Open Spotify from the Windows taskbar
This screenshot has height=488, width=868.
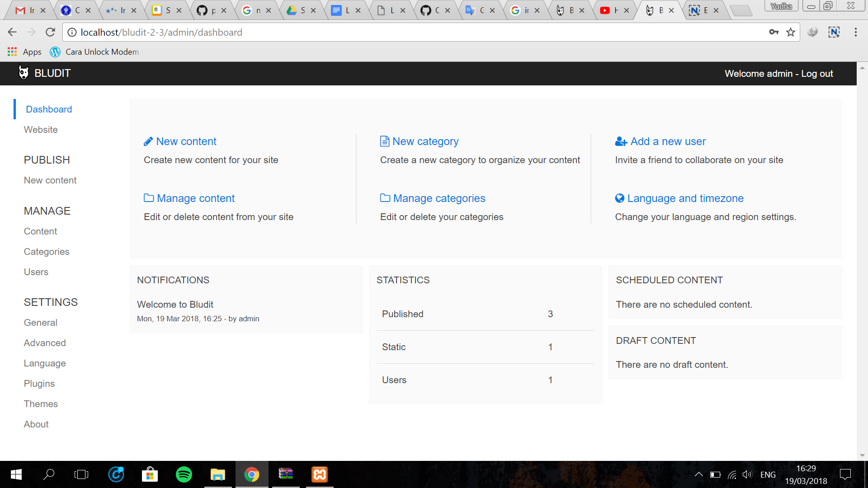pos(184,474)
